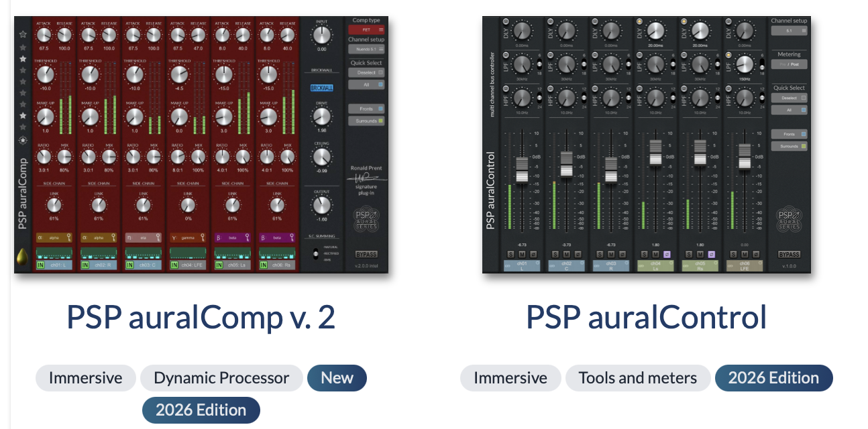
Task: Click Deselect in auralComp Quick Select
Action: pyautogui.click(x=366, y=72)
